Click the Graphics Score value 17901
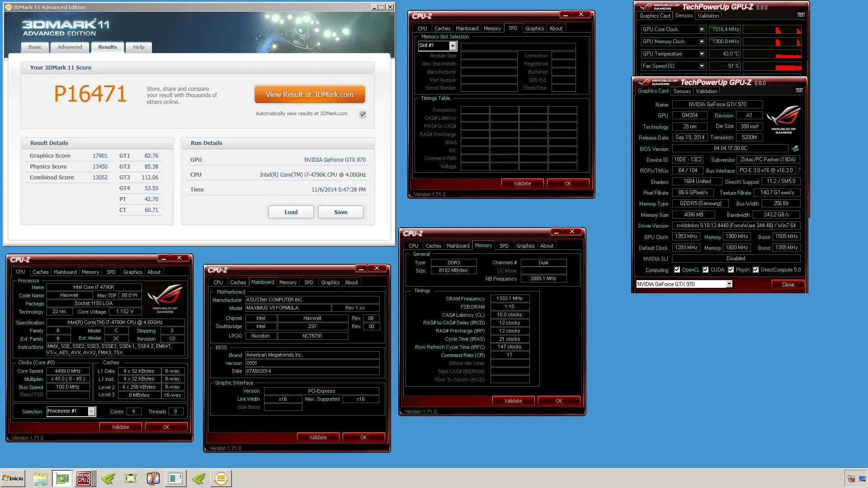 point(100,156)
